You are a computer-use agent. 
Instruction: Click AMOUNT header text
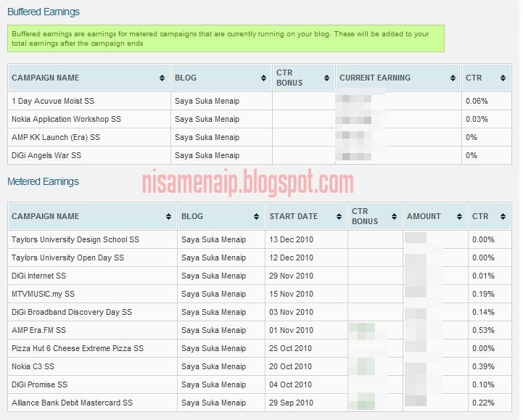pos(424,216)
